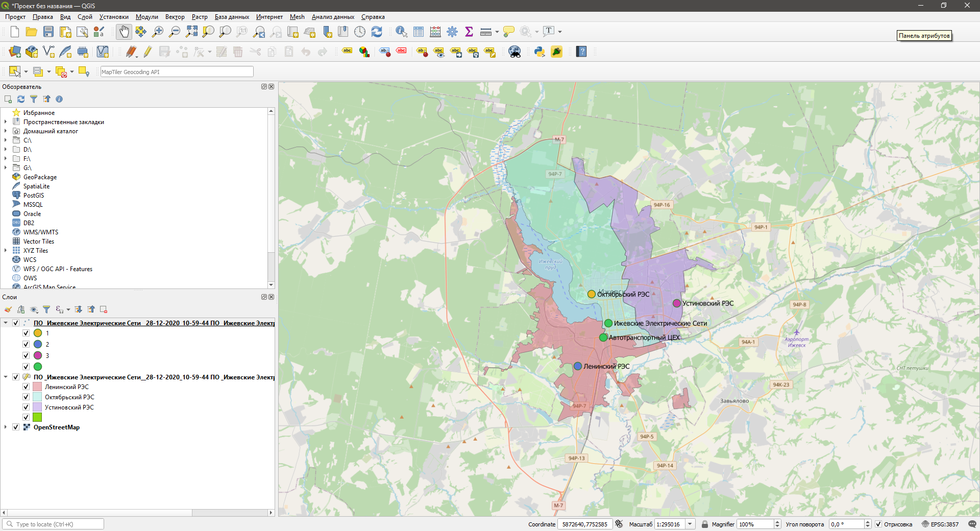
Task: Select the GeoPackage entry in browser
Action: pyautogui.click(x=40, y=177)
